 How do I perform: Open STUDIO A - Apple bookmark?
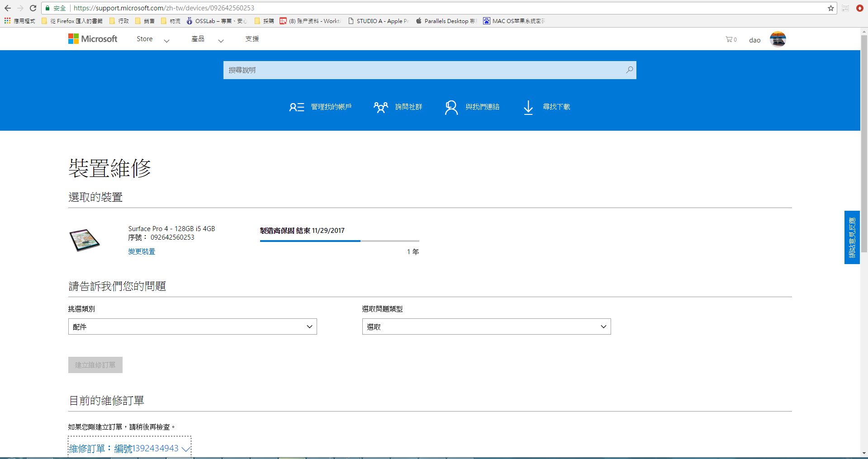tap(378, 21)
